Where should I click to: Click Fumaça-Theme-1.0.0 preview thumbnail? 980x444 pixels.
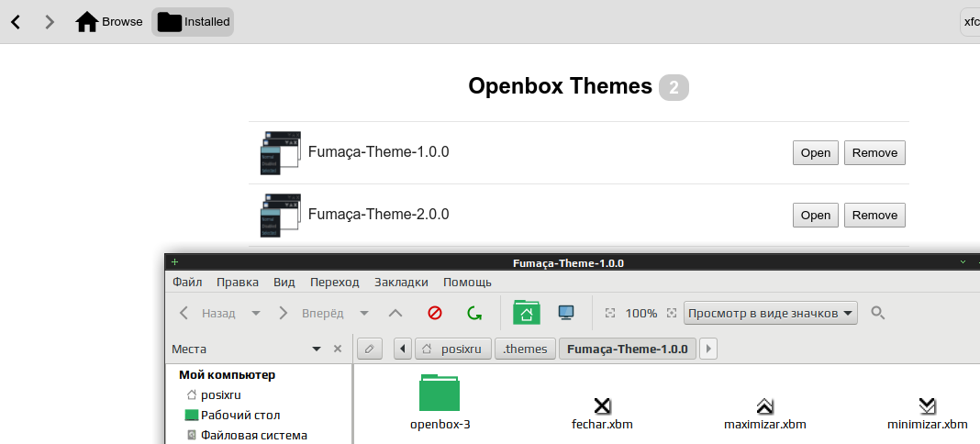point(280,152)
